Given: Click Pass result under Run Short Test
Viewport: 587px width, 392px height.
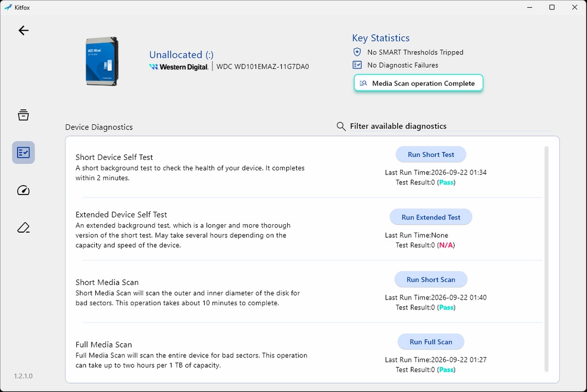Looking at the screenshot, I should [446, 182].
